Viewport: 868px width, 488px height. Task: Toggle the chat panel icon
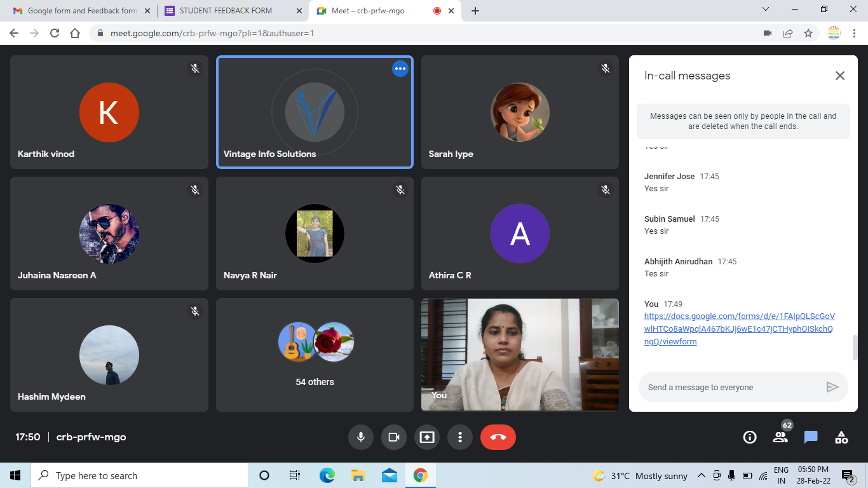(811, 437)
